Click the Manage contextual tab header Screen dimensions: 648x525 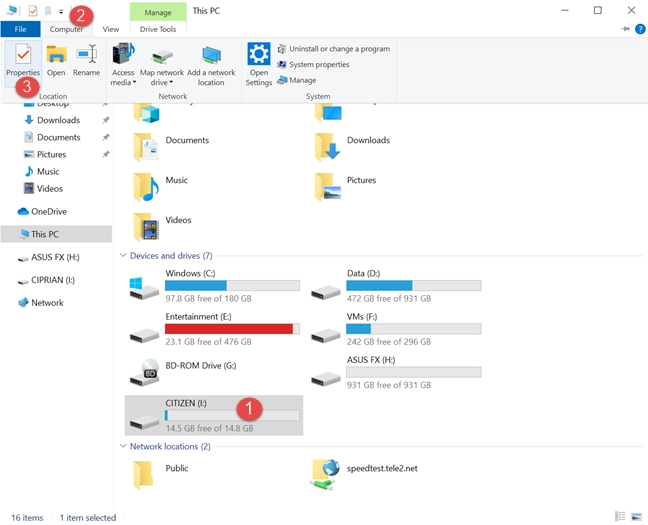158,12
